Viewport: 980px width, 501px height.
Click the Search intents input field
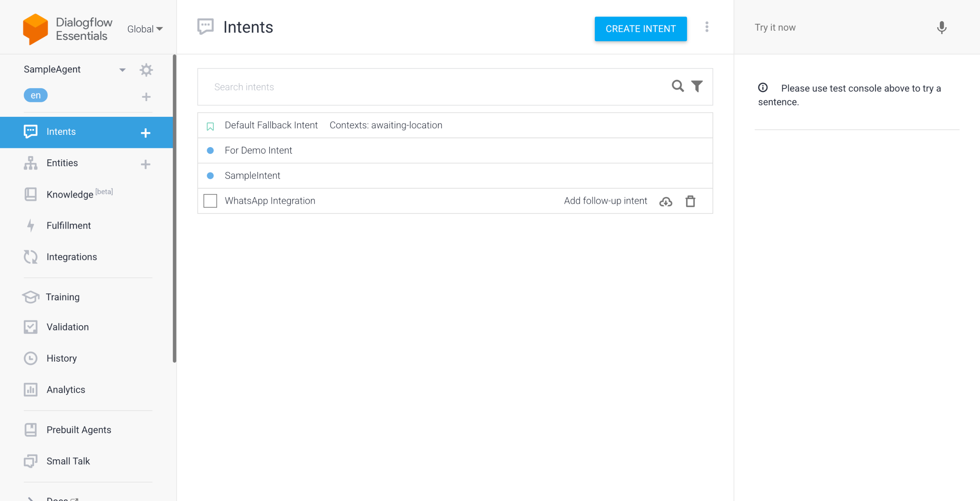coord(436,87)
